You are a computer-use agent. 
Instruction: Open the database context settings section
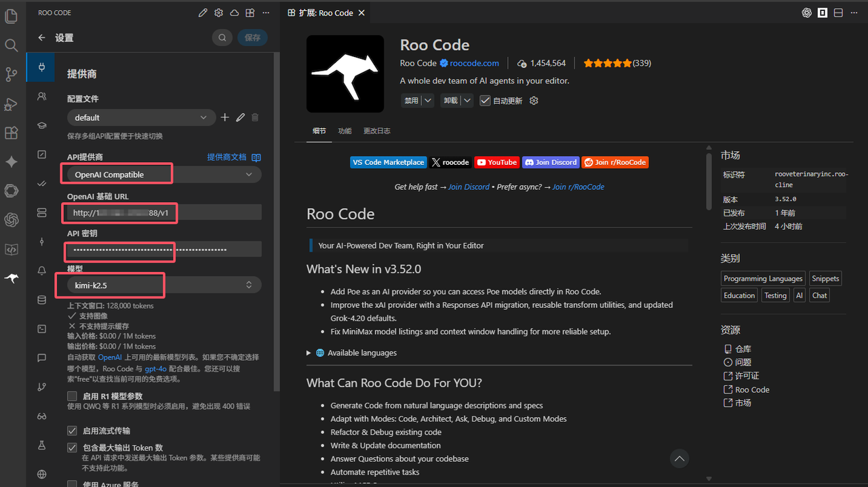click(x=41, y=300)
